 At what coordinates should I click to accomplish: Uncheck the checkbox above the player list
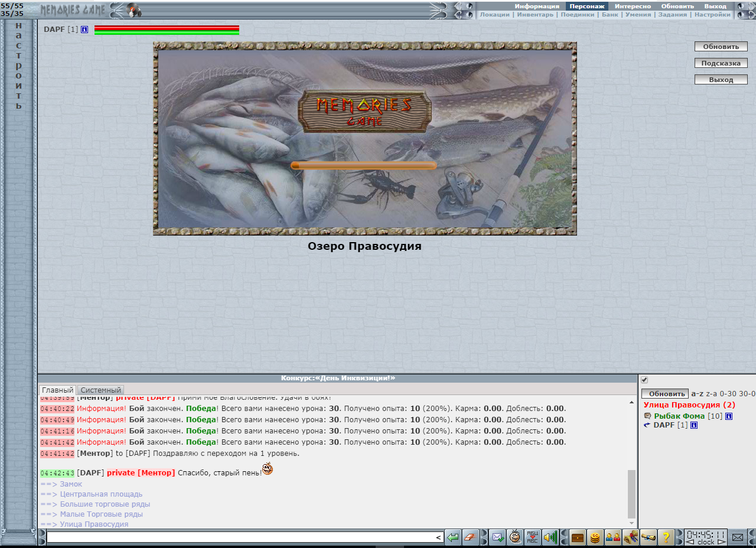[644, 380]
